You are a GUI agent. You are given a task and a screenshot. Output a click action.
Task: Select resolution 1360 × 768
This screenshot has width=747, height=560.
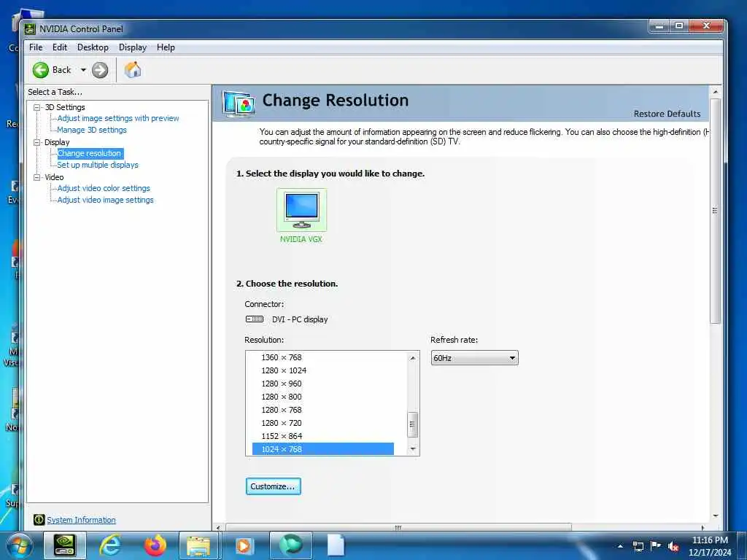[323, 357]
